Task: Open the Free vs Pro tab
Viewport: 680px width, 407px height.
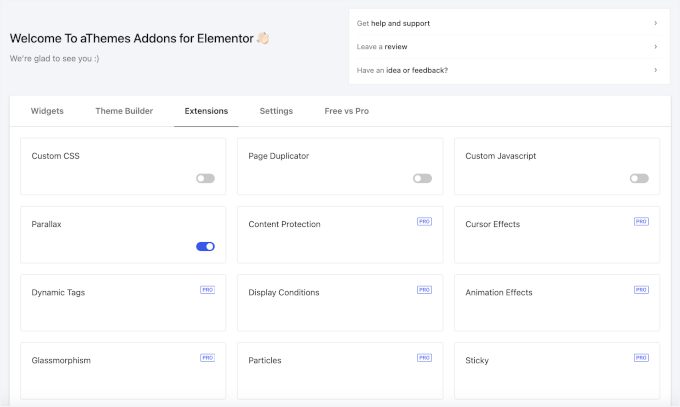Action: pos(346,111)
